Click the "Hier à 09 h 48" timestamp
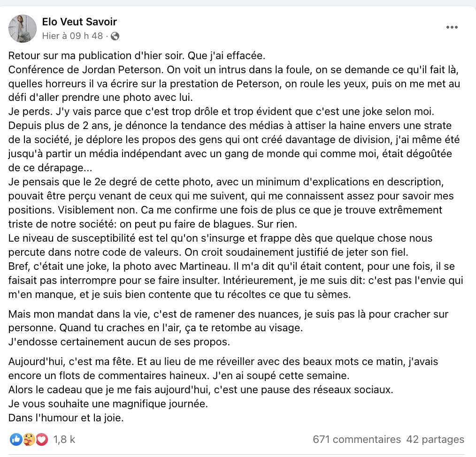The height and width of the screenshot is (457, 476). pyautogui.click(x=73, y=36)
